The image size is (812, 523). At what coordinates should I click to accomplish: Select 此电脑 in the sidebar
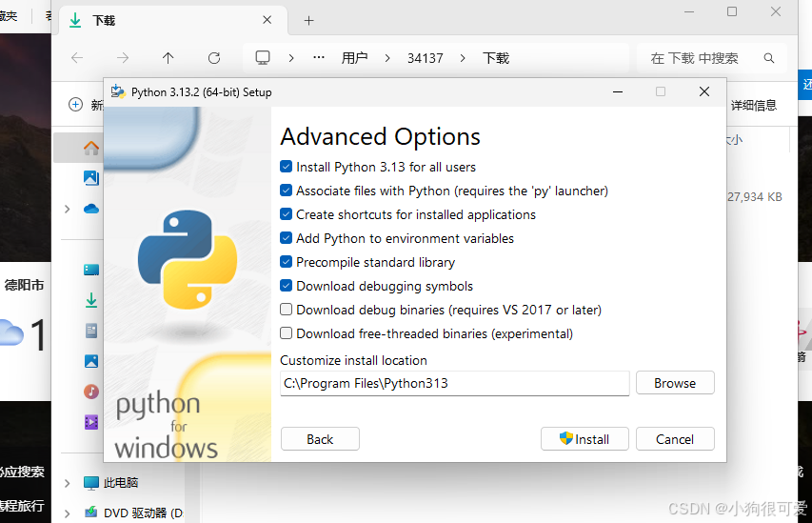(x=121, y=483)
